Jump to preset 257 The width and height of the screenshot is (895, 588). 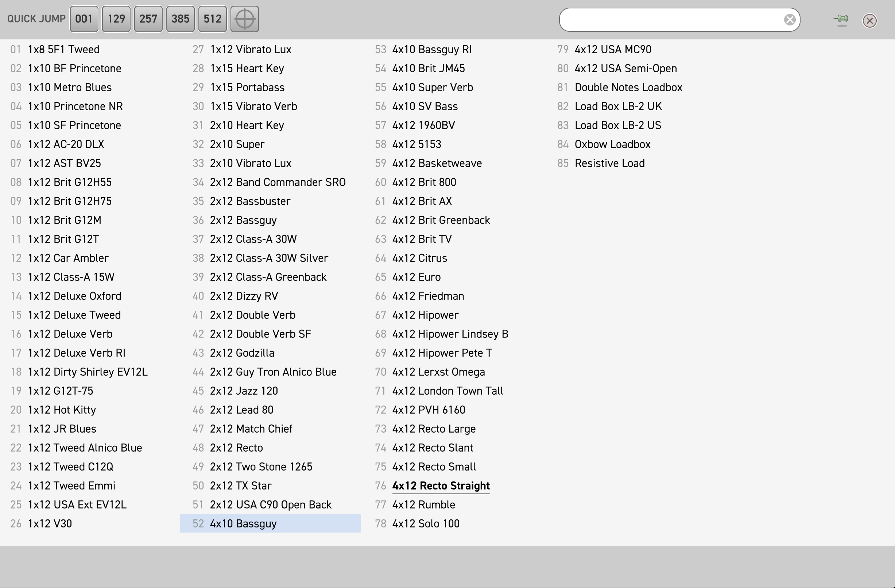148,19
